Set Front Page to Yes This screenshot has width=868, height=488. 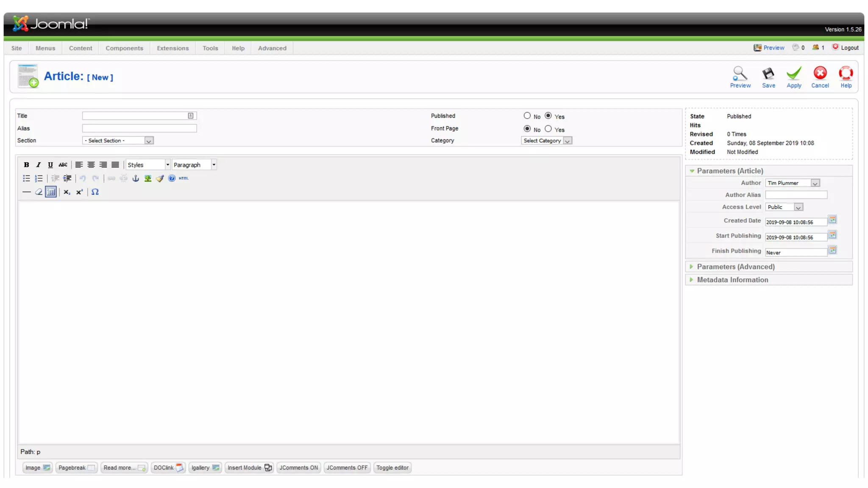pos(548,129)
